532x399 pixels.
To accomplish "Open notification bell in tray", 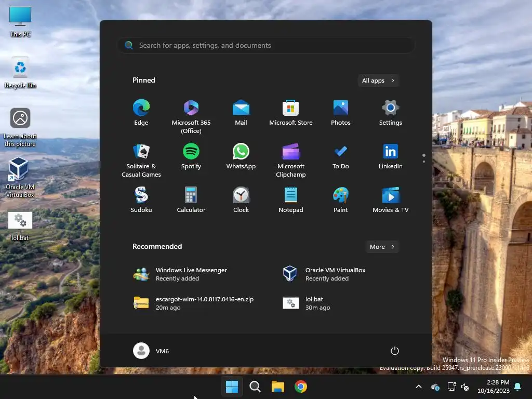I will 518,387.
